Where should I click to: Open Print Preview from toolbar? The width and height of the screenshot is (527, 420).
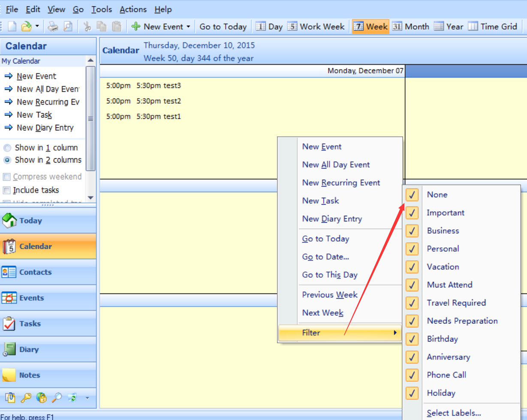(x=68, y=27)
